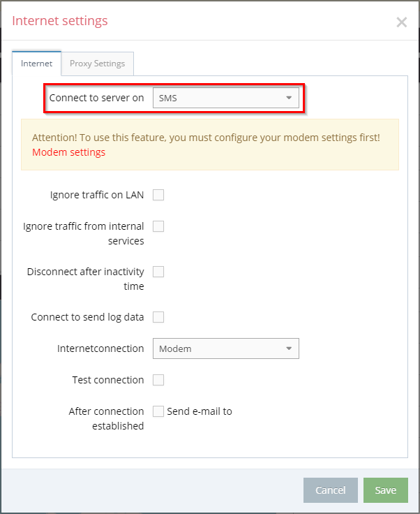Open the Connect to server on dropdown

click(225, 98)
